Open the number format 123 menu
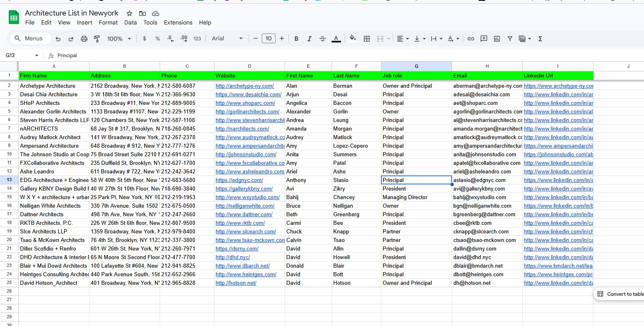Screen dimensions: 644x326 [x=197, y=39]
